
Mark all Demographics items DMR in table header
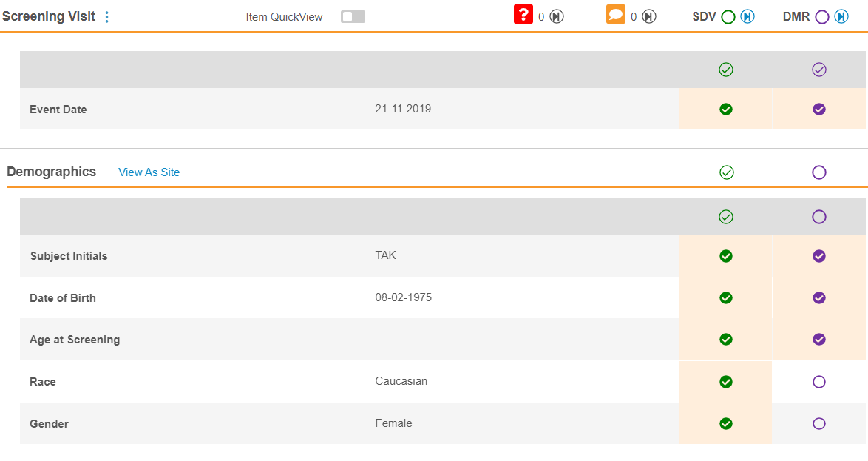coord(818,217)
